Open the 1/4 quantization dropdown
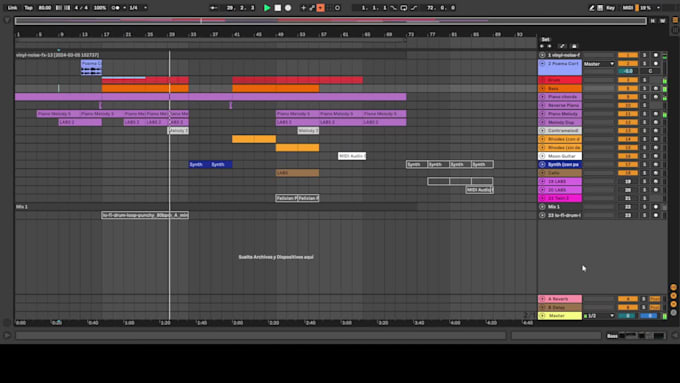Screen dimensions: 680x383 pyautogui.click(x=138, y=8)
